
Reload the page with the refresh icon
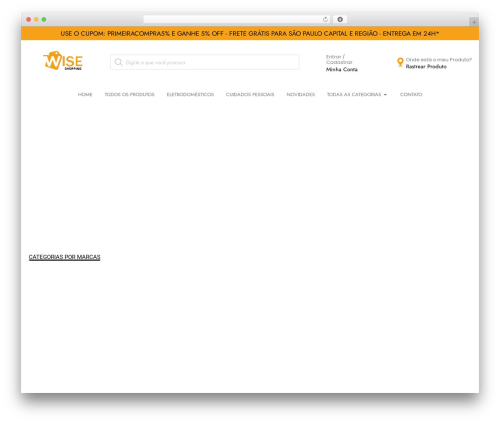[325, 20]
